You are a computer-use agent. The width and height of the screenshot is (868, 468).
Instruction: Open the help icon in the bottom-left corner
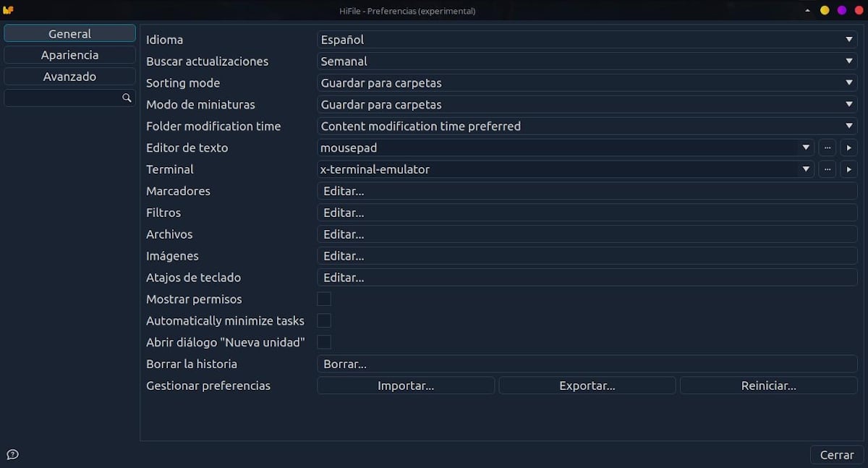12,455
